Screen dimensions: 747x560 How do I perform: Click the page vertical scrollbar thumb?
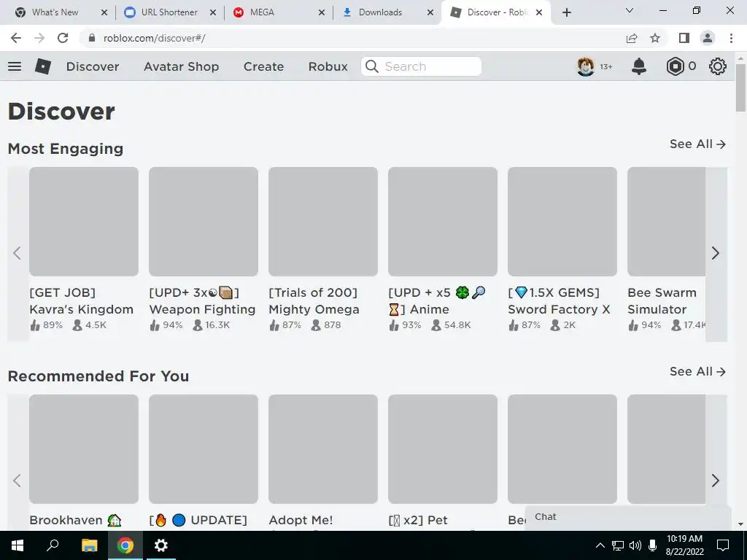click(x=740, y=88)
